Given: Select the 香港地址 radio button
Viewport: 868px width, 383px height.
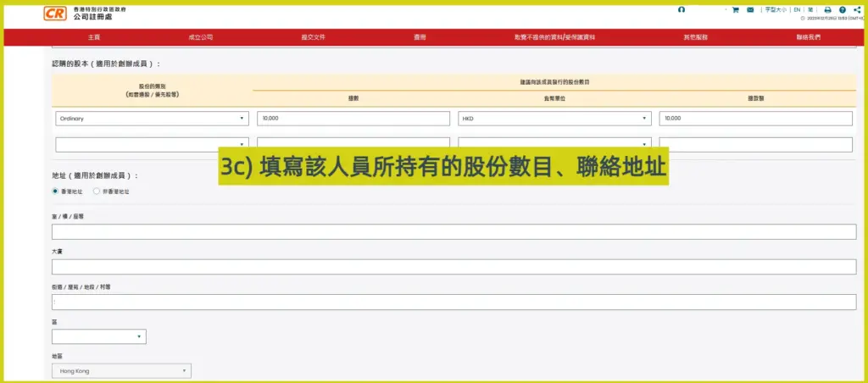Looking at the screenshot, I should coord(56,191).
